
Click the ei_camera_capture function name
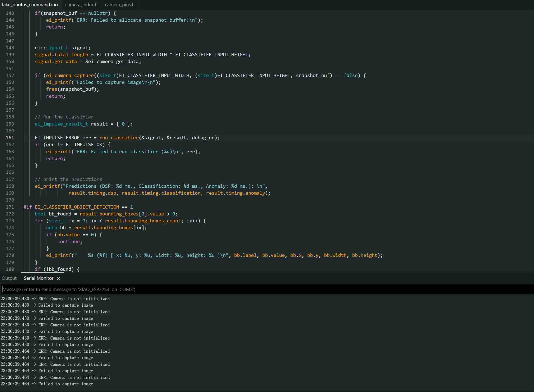click(x=70, y=75)
